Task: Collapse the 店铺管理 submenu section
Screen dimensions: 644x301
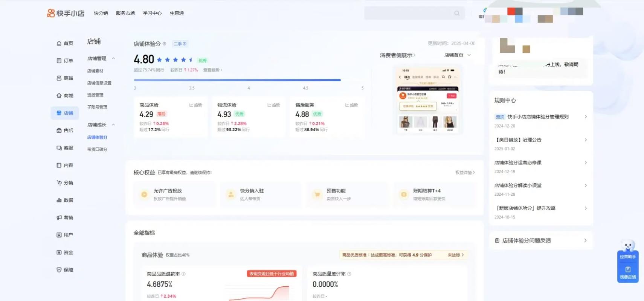Action: click(113, 58)
